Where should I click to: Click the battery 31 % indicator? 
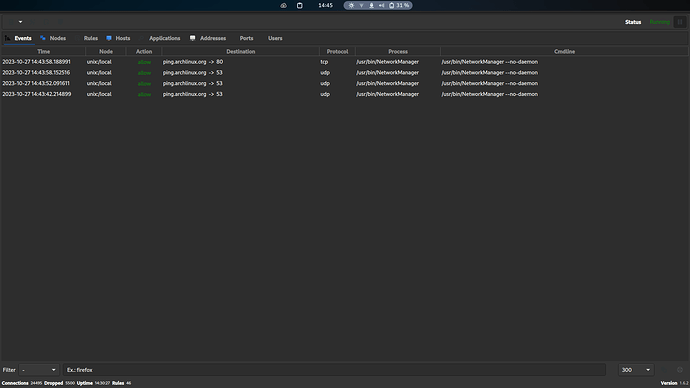(x=399, y=5)
